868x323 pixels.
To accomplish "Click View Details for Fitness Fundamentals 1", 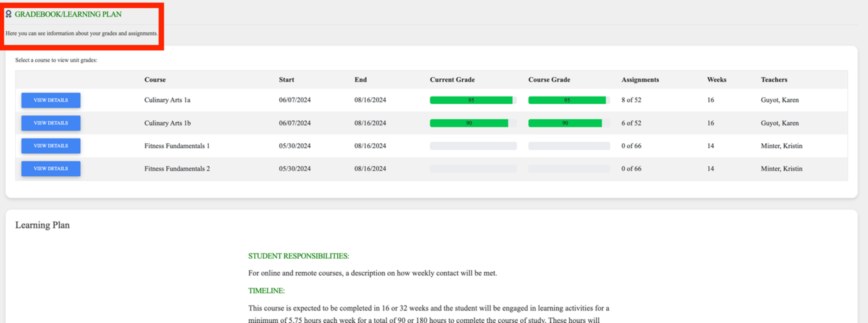I will click(x=51, y=146).
